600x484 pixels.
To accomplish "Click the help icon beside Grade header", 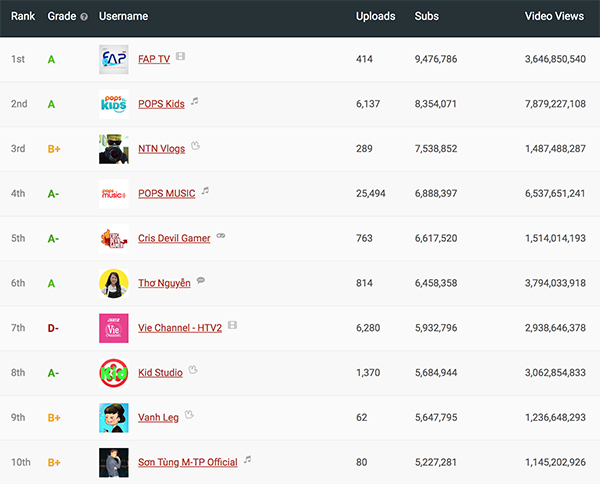I will click(x=83, y=17).
